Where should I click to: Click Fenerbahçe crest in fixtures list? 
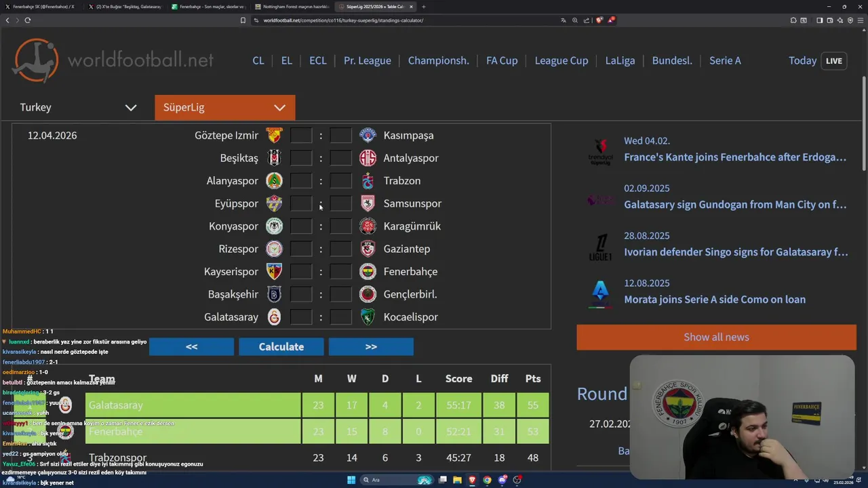click(368, 272)
